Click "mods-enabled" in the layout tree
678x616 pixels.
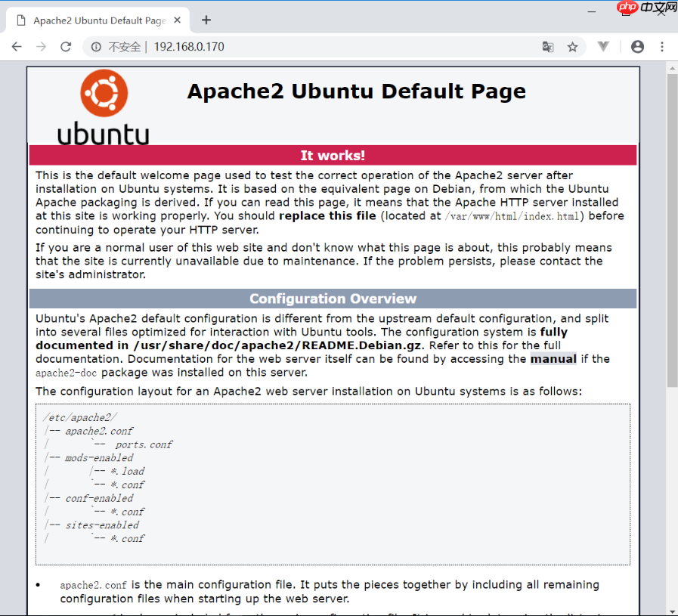[x=99, y=458]
